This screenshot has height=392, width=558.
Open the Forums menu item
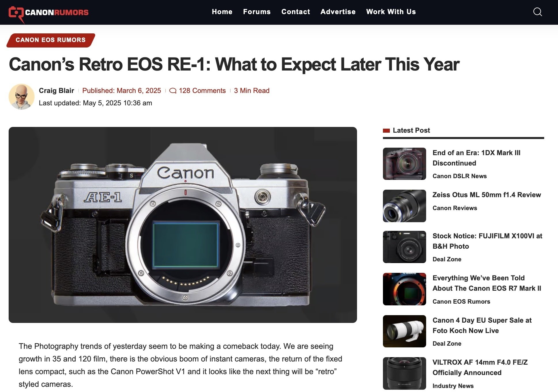click(257, 12)
